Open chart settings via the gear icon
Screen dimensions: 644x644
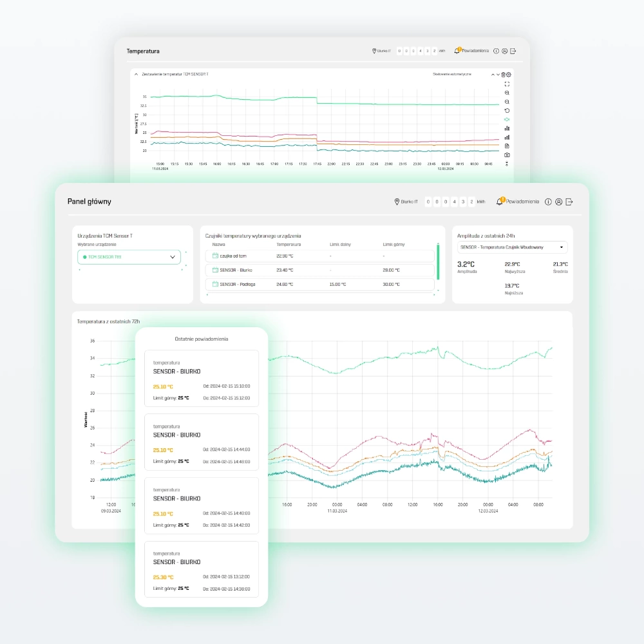click(509, 75)
